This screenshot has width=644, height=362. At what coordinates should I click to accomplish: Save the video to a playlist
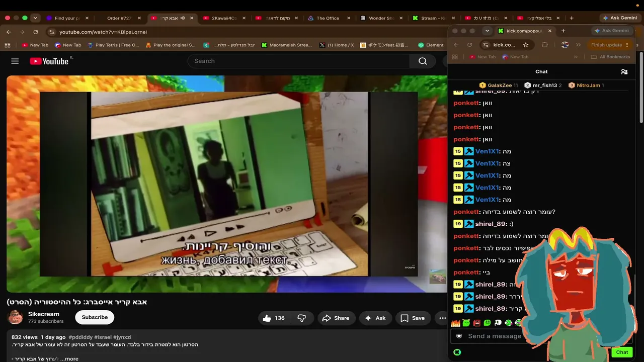(x=413, y=318)
